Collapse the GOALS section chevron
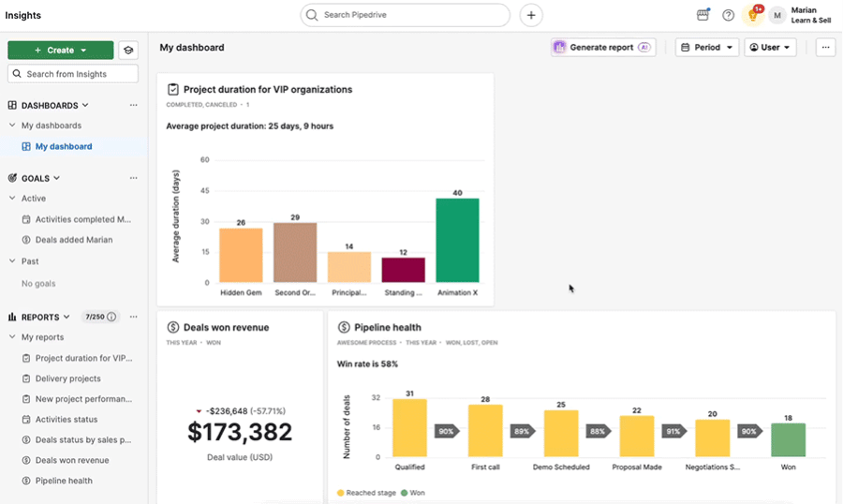Viewport: 843px width, 504px height. (x=56, y=177)
